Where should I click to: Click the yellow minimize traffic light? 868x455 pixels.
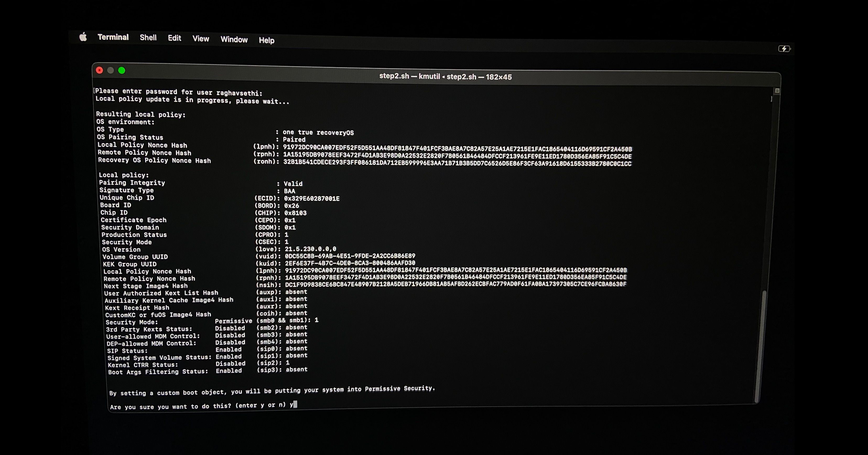pyautogui.click(x=111, y=70)
